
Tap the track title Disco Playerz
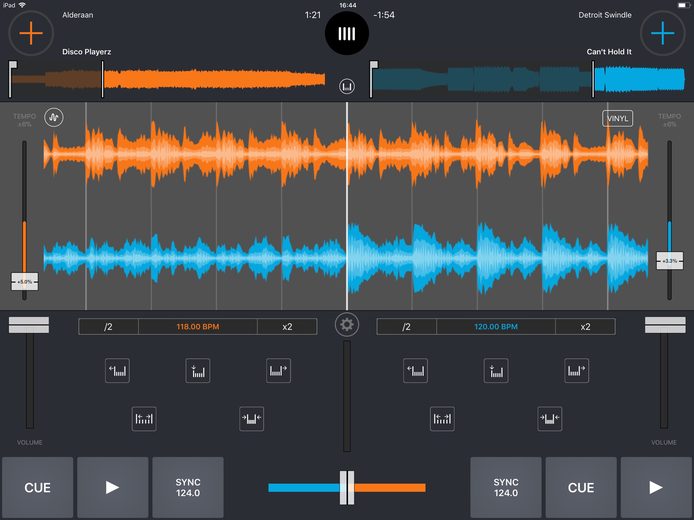pos(86,52)
